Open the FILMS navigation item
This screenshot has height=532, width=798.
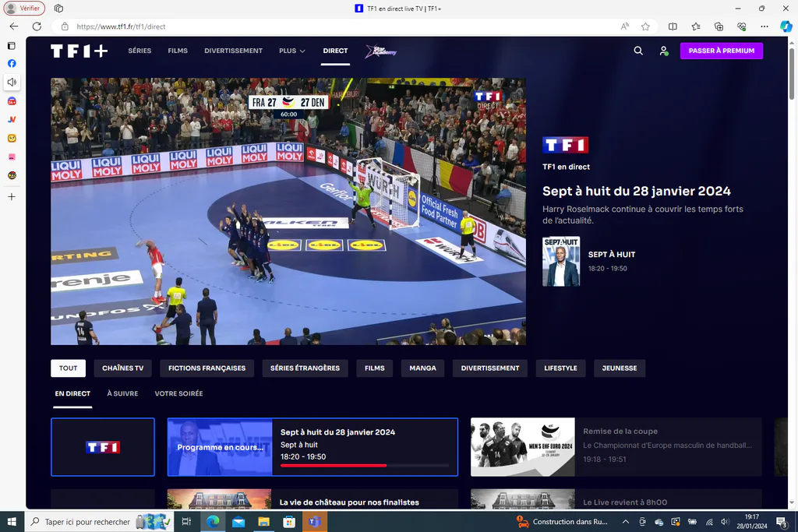178,51
